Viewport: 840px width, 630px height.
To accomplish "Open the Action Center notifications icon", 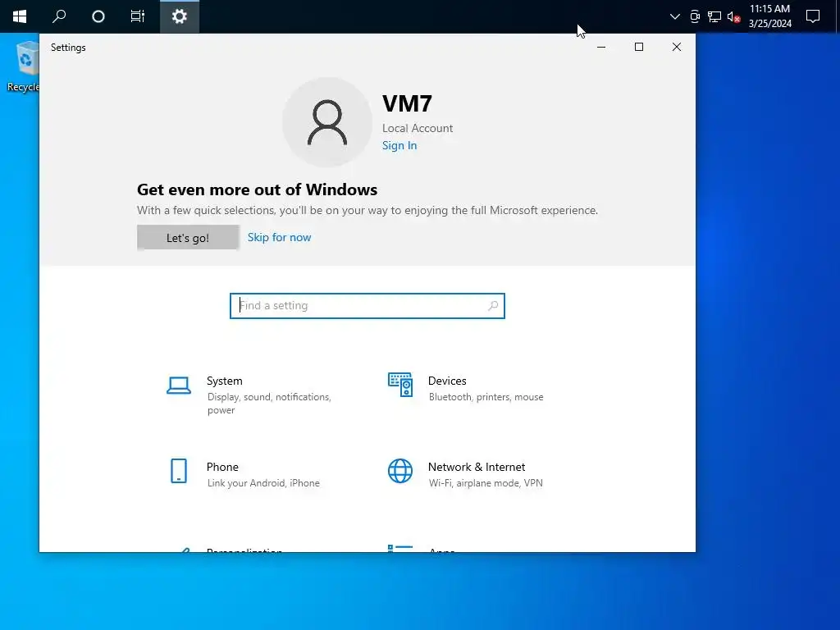I will pos(813,16).
